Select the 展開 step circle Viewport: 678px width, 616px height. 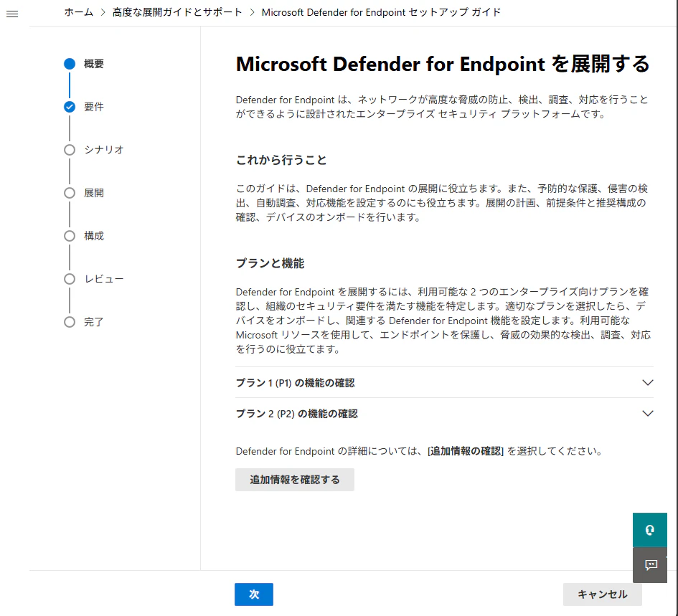click(70, 193)
